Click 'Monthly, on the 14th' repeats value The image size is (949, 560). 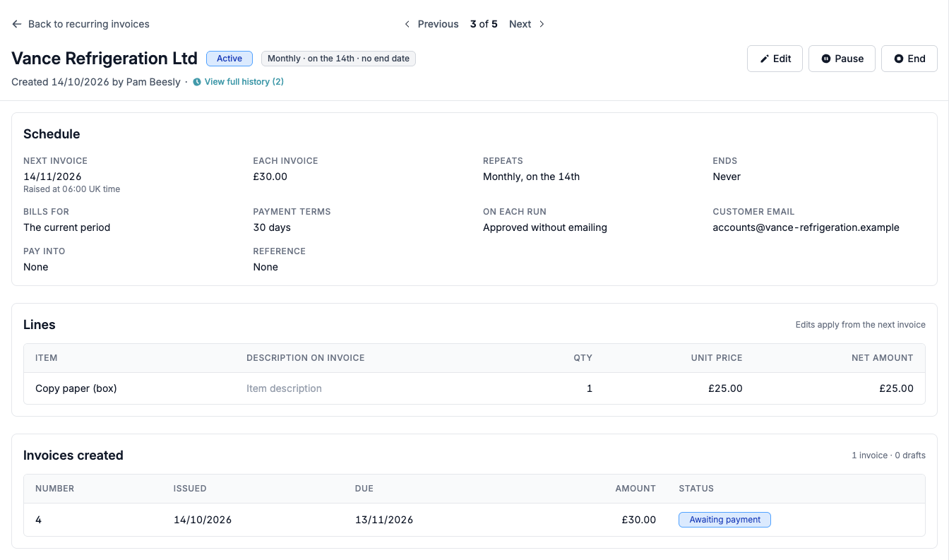(x=531, y=177)
